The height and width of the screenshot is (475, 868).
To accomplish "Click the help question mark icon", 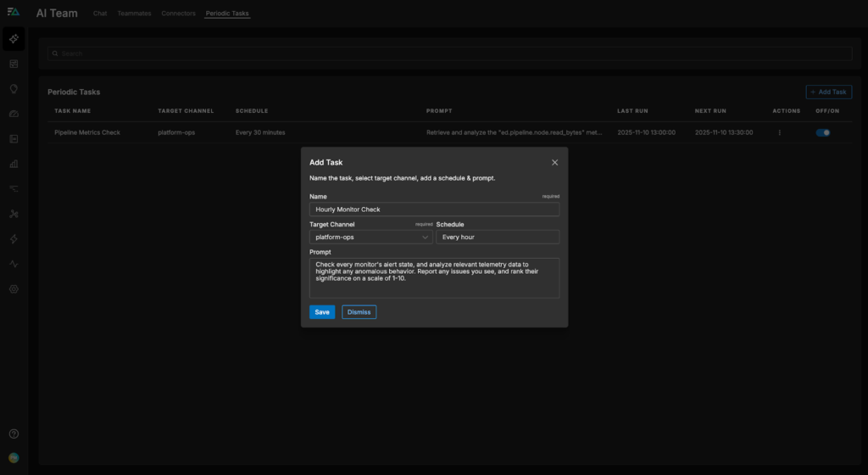I will tap(14, 433).
